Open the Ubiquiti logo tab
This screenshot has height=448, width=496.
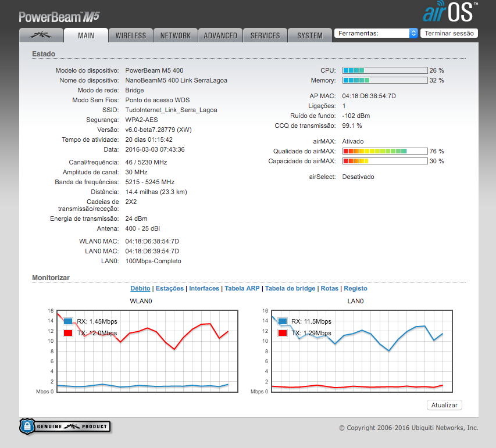tap(41, 35)
